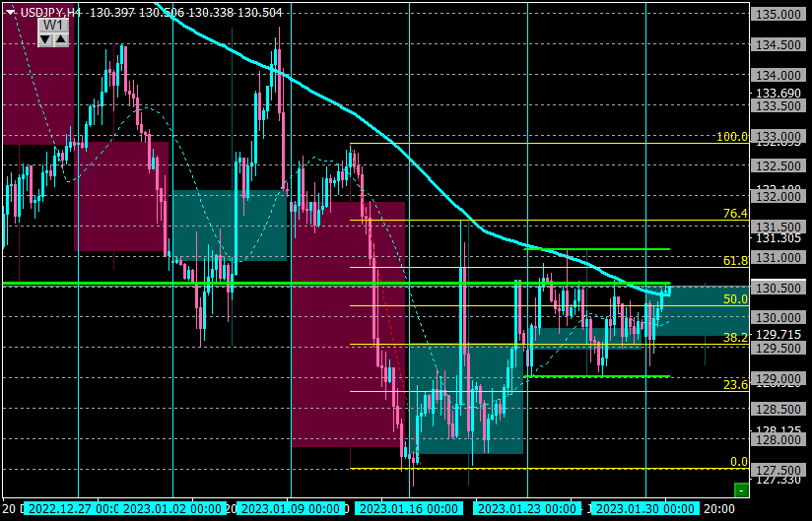This screenshot has width=812, height=521.
Task: Select the 132.500 price label
Action: (778, 166)
